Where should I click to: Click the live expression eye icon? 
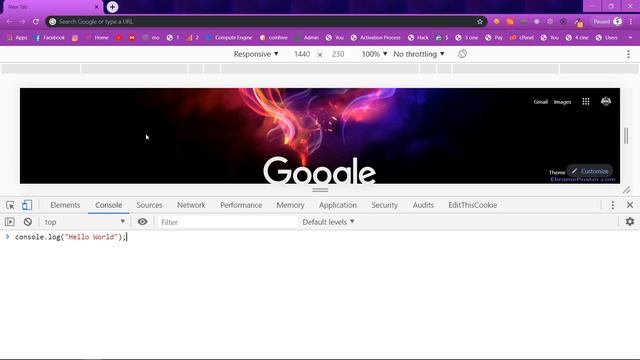coord(142,222)
